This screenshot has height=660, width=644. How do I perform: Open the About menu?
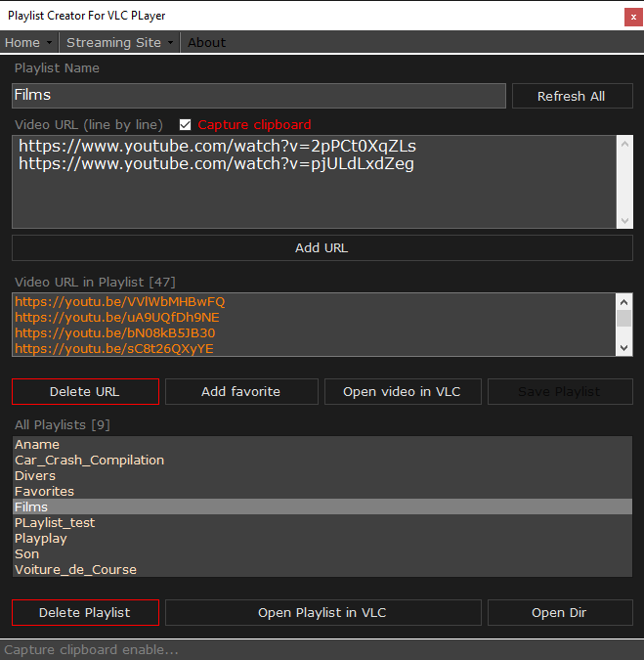[206, 42]
